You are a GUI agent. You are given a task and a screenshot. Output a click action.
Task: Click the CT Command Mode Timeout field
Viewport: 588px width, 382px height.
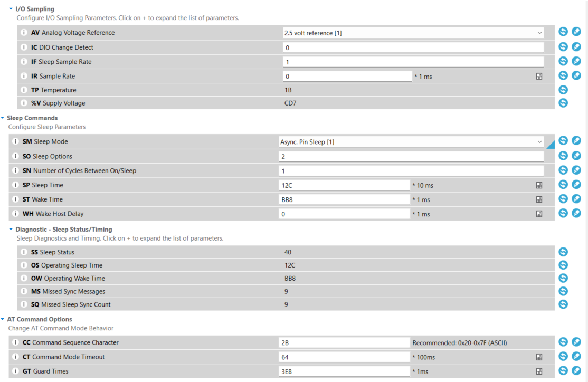coord(344,357)
